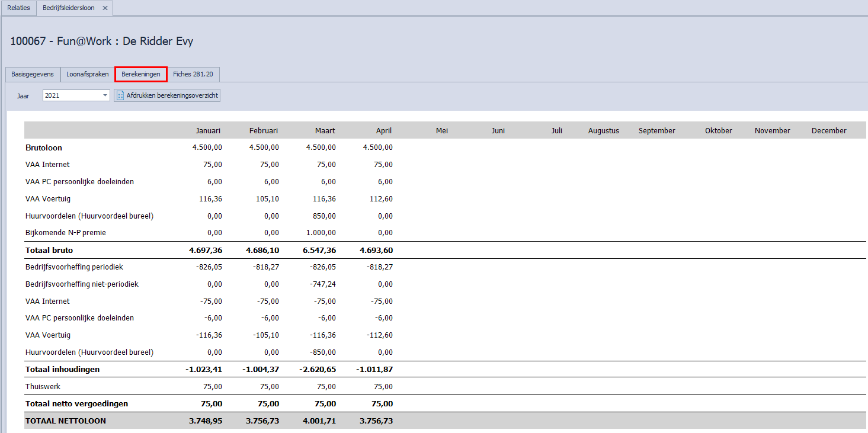The height and width of the screenshot is (433, 868).
Task: Open the Basisgegevens tab
Action: pyautogui.click(x=33, y=75)
